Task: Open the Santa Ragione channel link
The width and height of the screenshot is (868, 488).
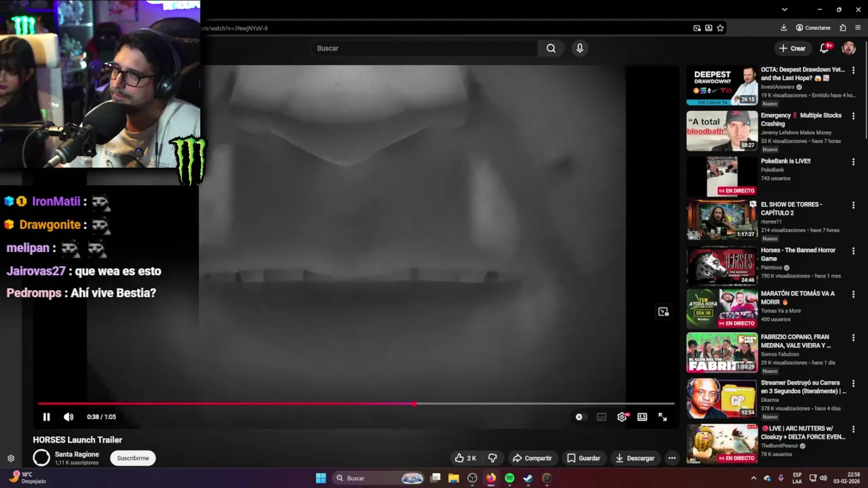Action: (x=77, y=454)
